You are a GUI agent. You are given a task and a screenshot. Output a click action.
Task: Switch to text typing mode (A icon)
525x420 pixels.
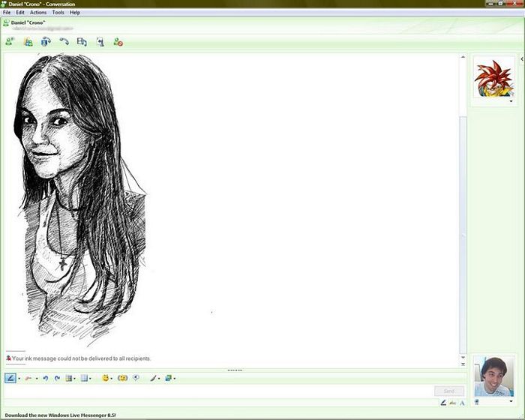point(463,402)
